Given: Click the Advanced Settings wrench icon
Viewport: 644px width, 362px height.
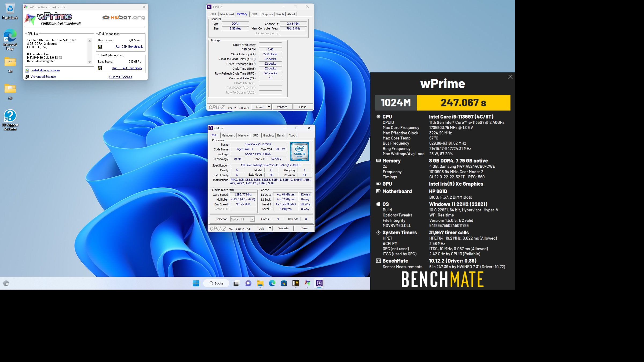Looking at the screenshot, I should point(27,77).
